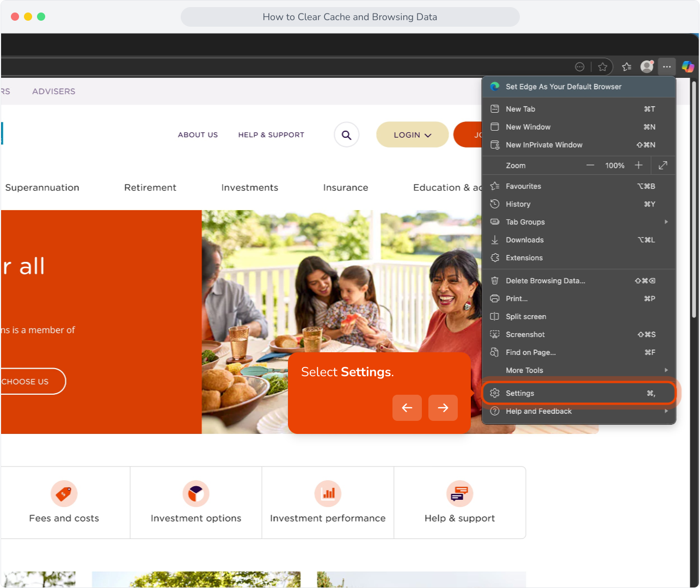
Task: Open the three-dot Settings and more menu
Action: [667, 66]
